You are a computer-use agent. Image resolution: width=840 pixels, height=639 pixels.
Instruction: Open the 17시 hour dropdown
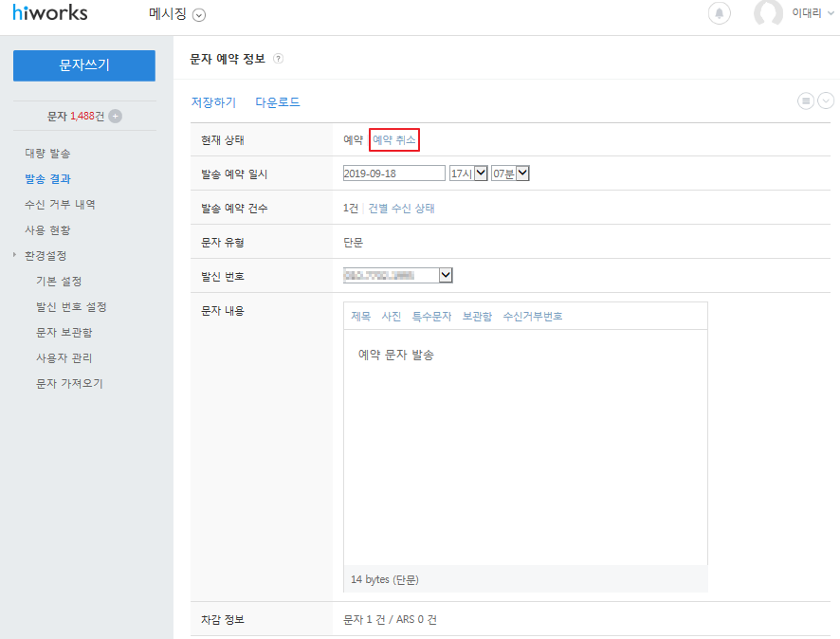click(480, 173)
